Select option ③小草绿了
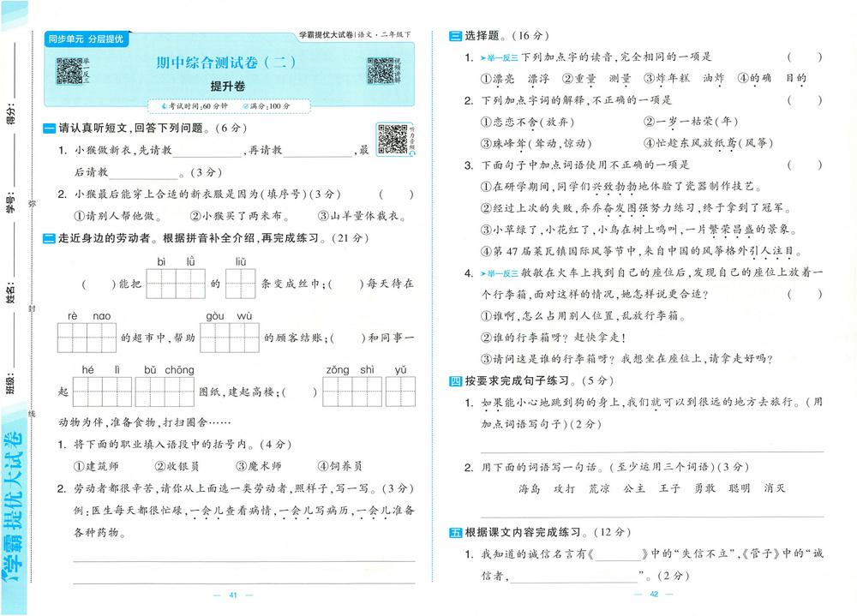This screenshot has width=857, height=616. pos(638,230)
